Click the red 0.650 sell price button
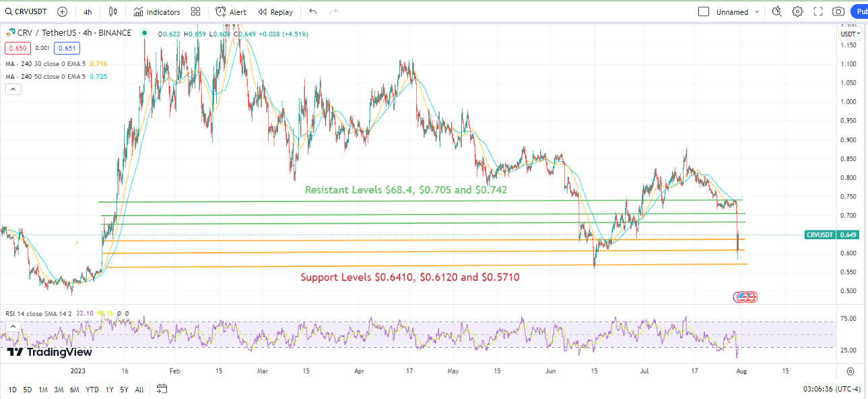 tap(17, 48)
